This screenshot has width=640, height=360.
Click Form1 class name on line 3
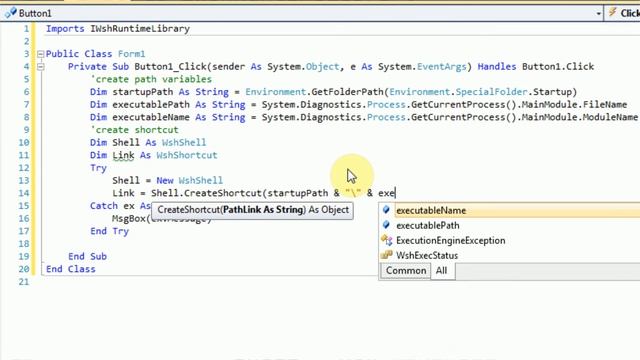[x=131, y=54]
